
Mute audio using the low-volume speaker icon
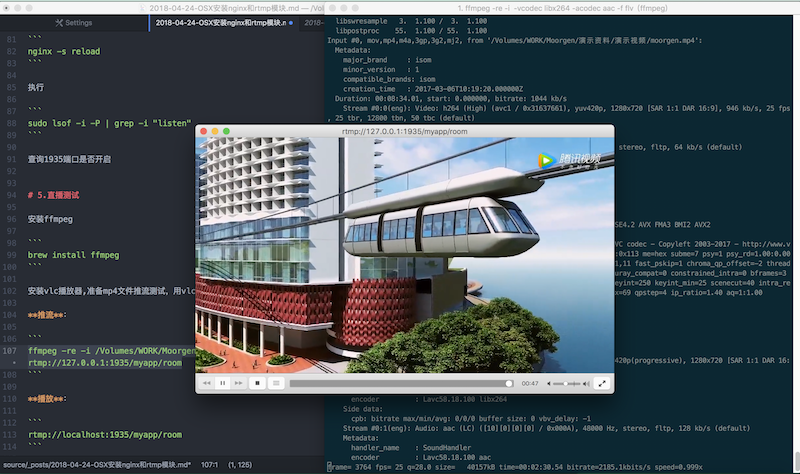[549, 383]
